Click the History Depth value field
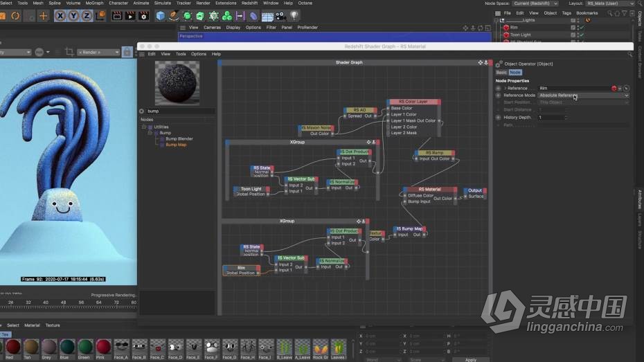The image size is (644, 362). pos(553,118)
